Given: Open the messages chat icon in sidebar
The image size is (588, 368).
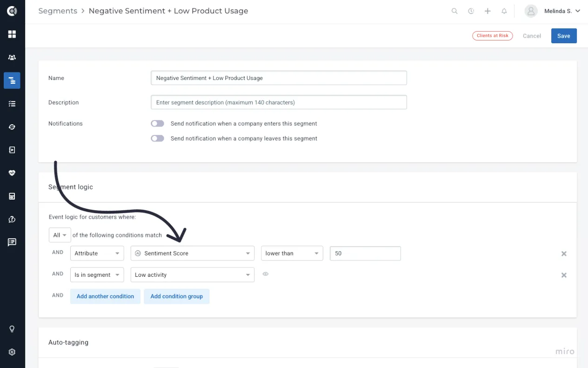Looking at the screenshot, I should [12, 242].
